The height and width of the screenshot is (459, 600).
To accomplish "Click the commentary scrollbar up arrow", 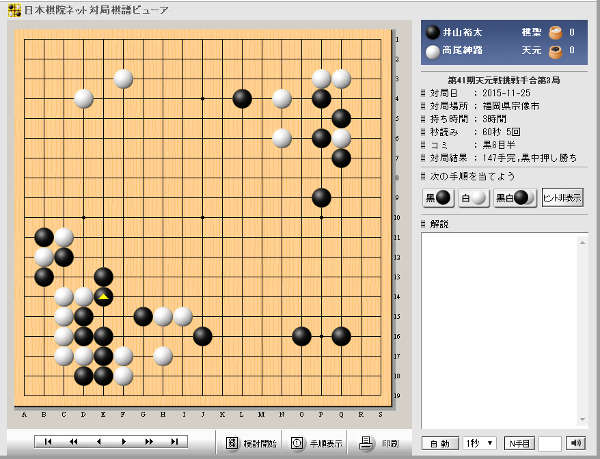I will pyautogui.click(x=582, y=242).
